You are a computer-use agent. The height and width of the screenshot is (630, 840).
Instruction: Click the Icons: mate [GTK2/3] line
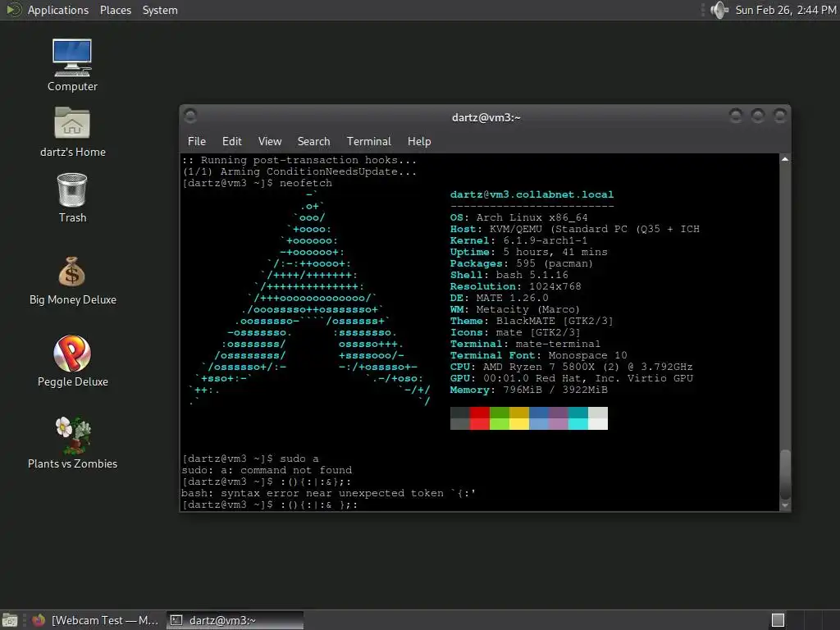pyautogui.click(x=515, y=333)
